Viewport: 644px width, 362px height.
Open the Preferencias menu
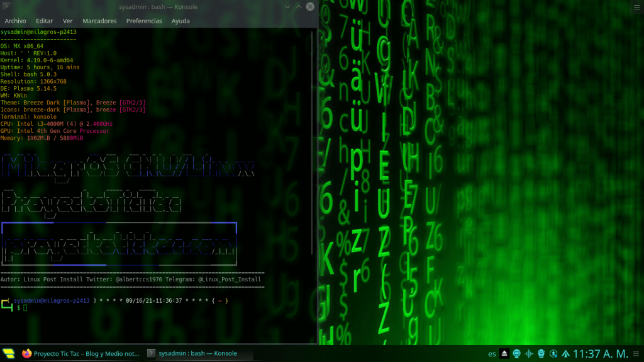pos(144,21)
